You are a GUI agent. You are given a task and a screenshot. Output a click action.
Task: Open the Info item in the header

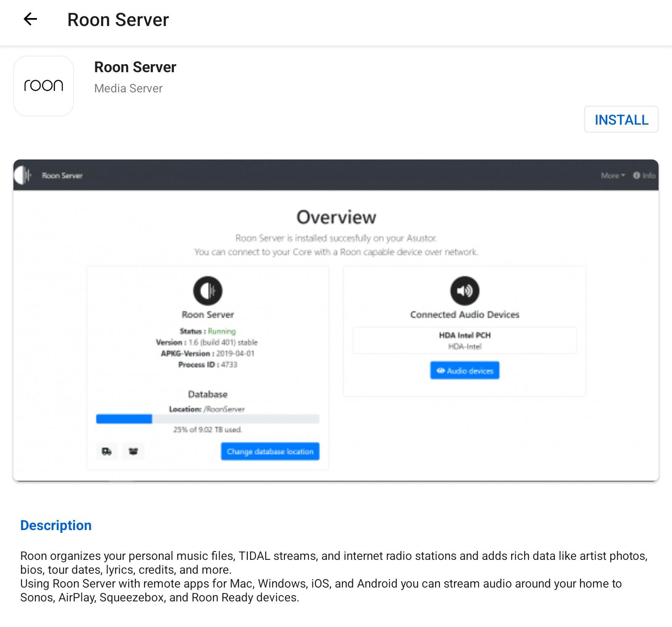pos(644,175)
